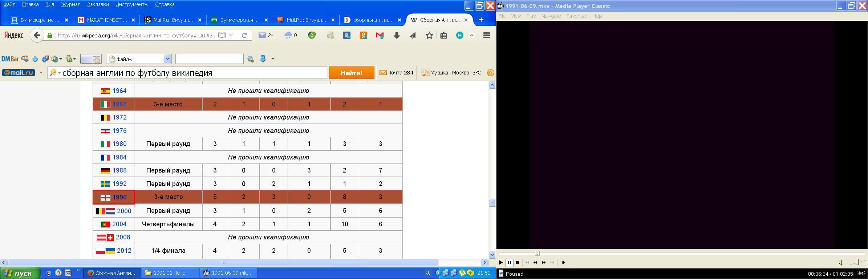Screen dimensions: 868x279
Task: Click the Media Player Classic seek bar thumb
Action: (x=538, y=253)
